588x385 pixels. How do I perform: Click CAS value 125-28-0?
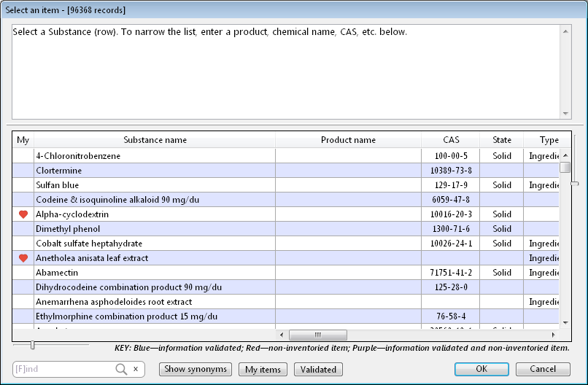(x=451, y=287)
